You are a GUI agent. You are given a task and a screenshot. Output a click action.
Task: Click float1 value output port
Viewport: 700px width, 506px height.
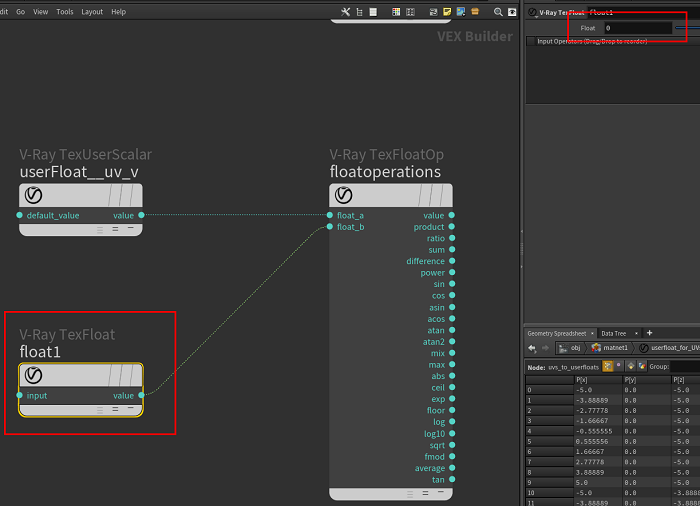click(x=142, y=395)
